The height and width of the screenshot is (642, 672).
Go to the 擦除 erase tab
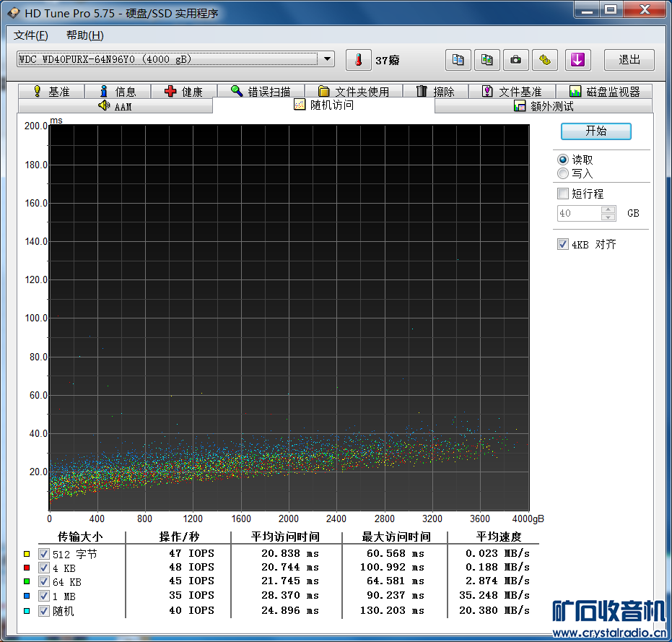[x=435, y=92]
